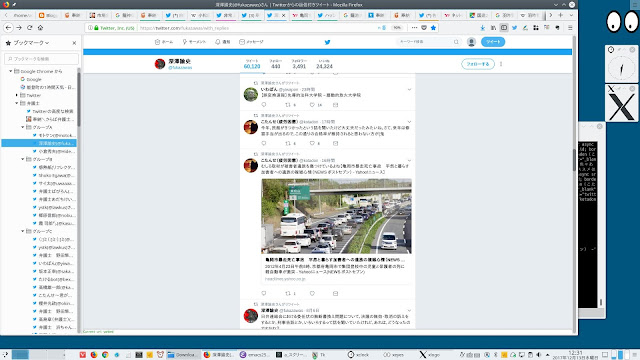The image size is (640, 360).
Task: Reply to the いわぽん tweet
Action: pos(264,105)
